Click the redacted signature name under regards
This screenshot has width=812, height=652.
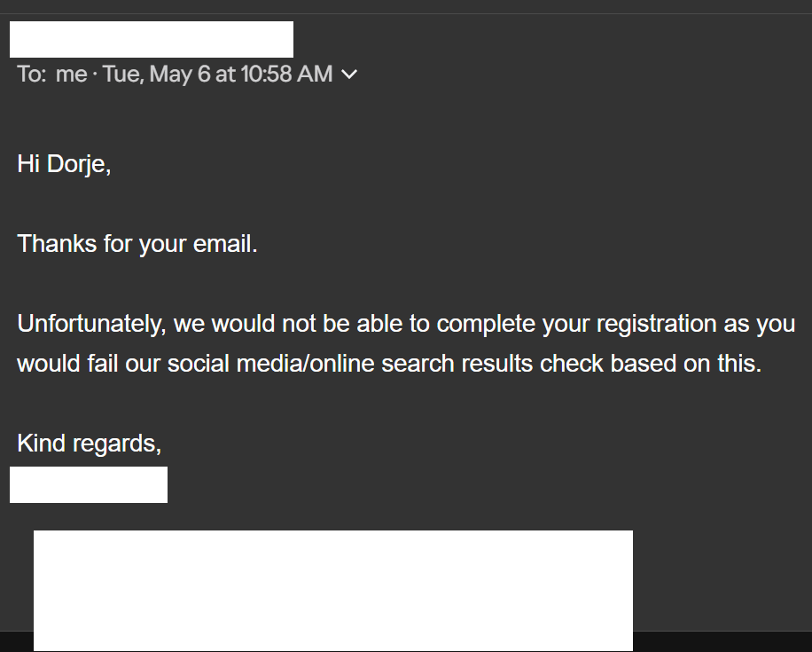(x=89, y=485)
